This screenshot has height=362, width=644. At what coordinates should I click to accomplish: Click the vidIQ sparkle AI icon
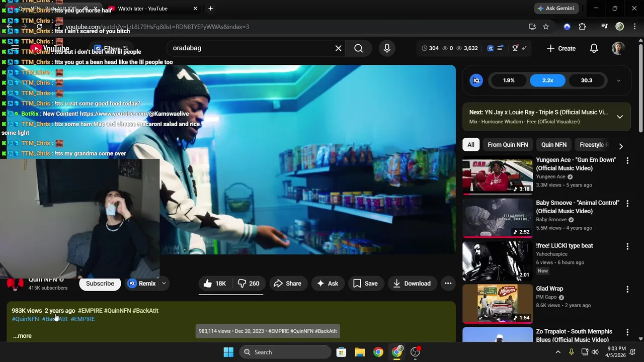coord(524,48)
